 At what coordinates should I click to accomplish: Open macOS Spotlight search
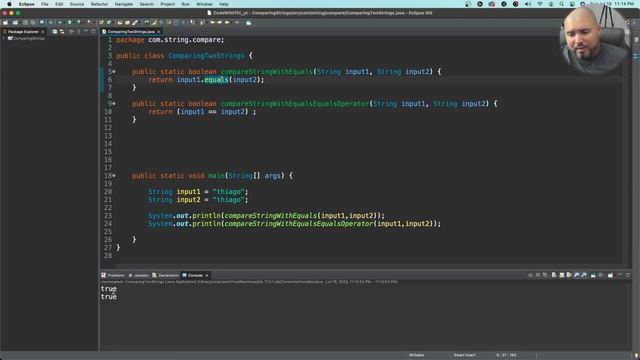click(562, 4)
